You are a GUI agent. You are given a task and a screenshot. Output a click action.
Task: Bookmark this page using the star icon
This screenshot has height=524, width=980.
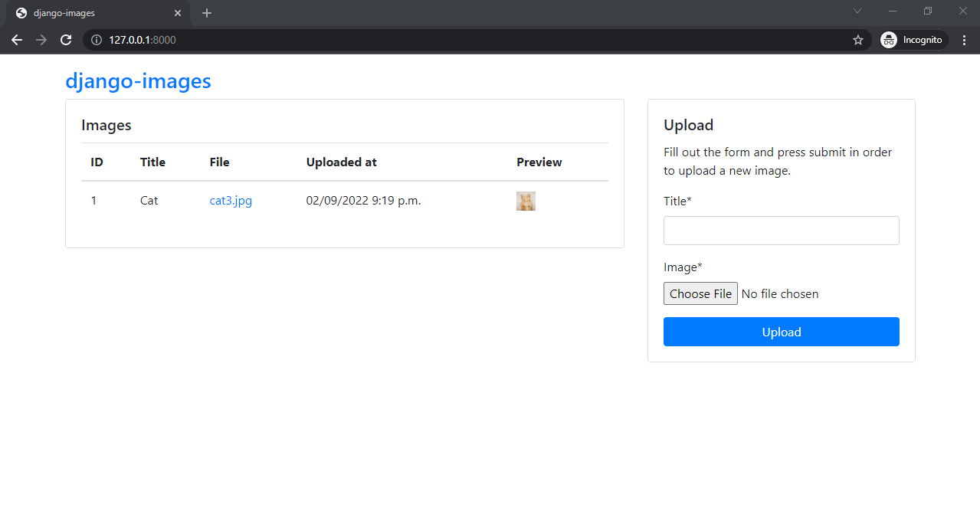click(x=857, y=40)
